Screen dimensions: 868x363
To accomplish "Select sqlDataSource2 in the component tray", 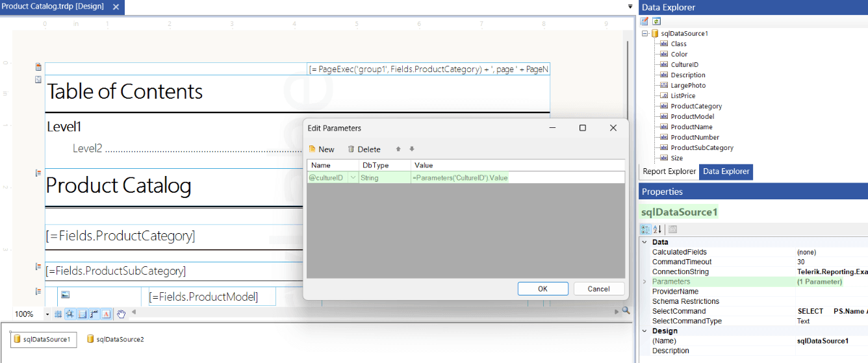I will (116, 339).
